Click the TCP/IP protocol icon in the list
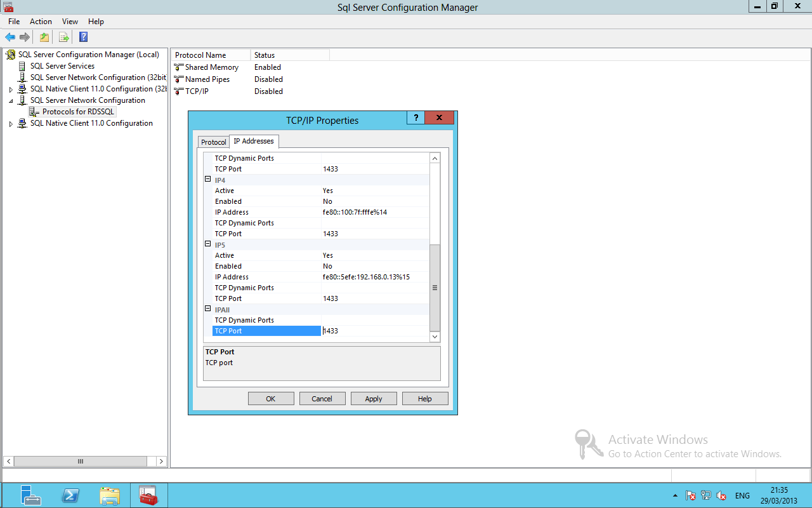Viewport: 812px width, 508px height. 178,91
